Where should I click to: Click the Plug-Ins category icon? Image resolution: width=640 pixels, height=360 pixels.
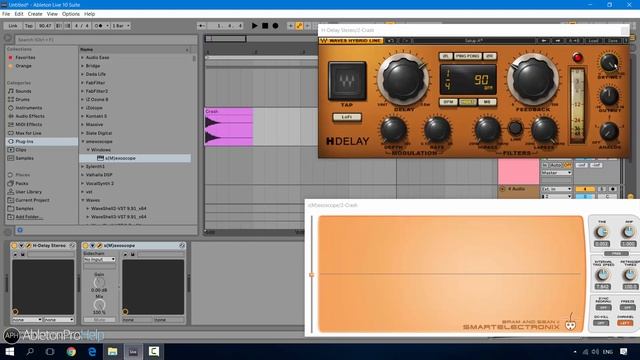click(x=11, y=141)
